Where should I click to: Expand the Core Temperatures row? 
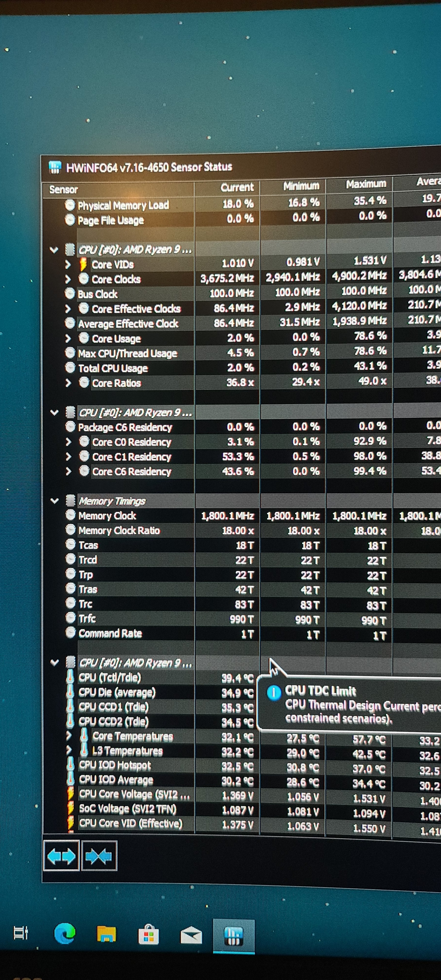point(69,736)
